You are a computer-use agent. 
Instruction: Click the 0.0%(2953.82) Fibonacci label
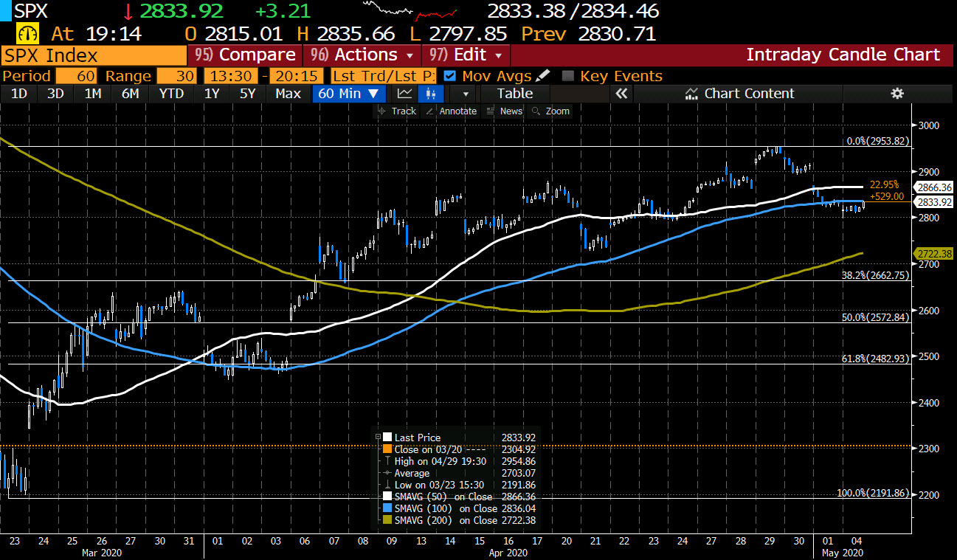click(x=877, y=141)
